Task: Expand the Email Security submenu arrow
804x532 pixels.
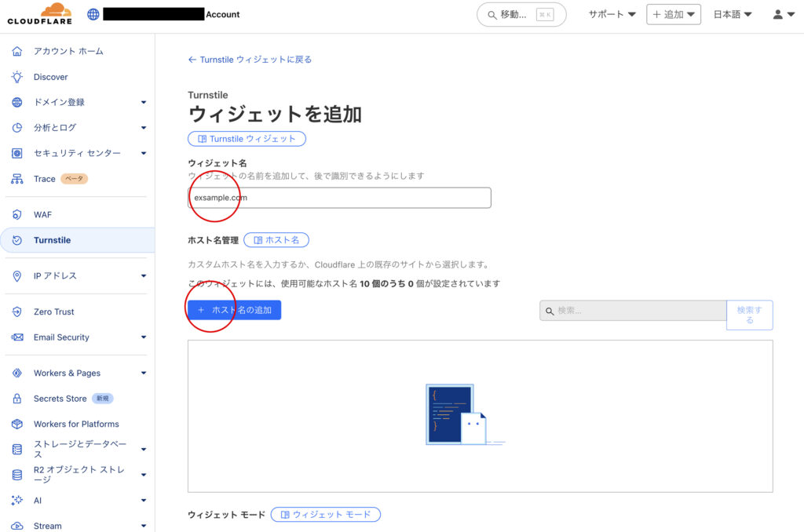Action: [144, 337]
